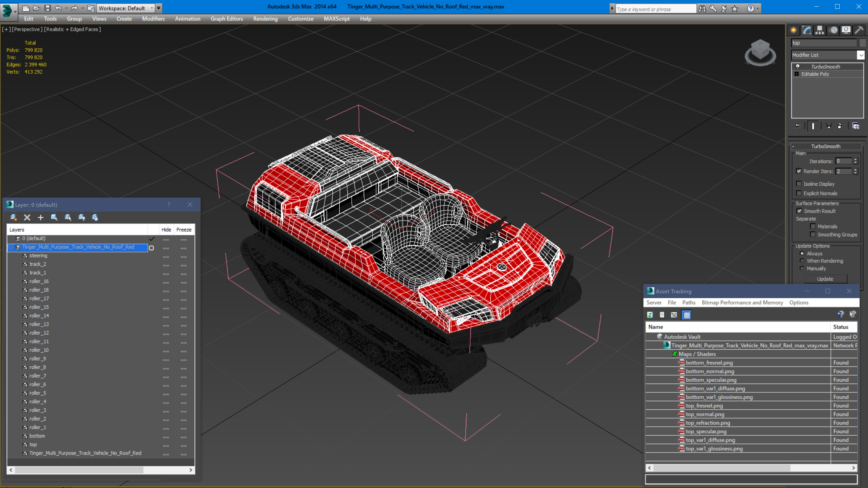Click the object color swatch beside name field
The width and height of the screenshot is (868, 488).
click(863, 43)
